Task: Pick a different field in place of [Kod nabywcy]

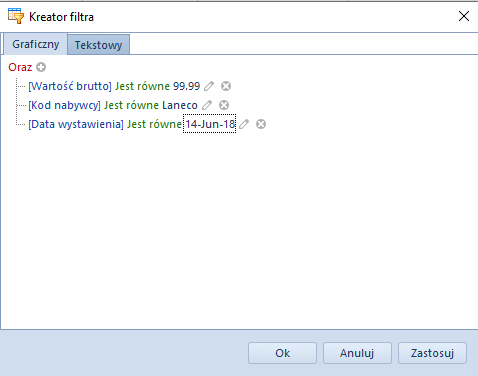Action: coord(64,105)
